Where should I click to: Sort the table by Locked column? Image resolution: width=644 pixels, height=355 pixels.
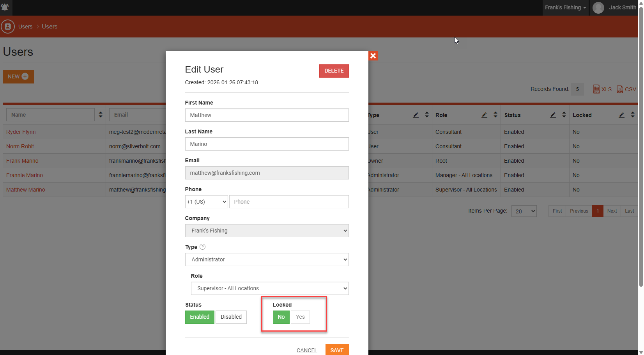click(633, 115)
